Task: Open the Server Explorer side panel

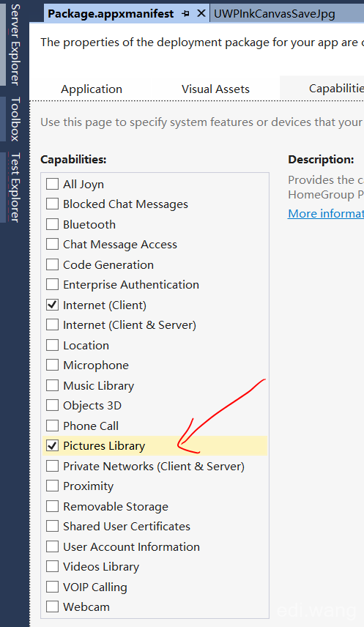Action: [15, 43]
